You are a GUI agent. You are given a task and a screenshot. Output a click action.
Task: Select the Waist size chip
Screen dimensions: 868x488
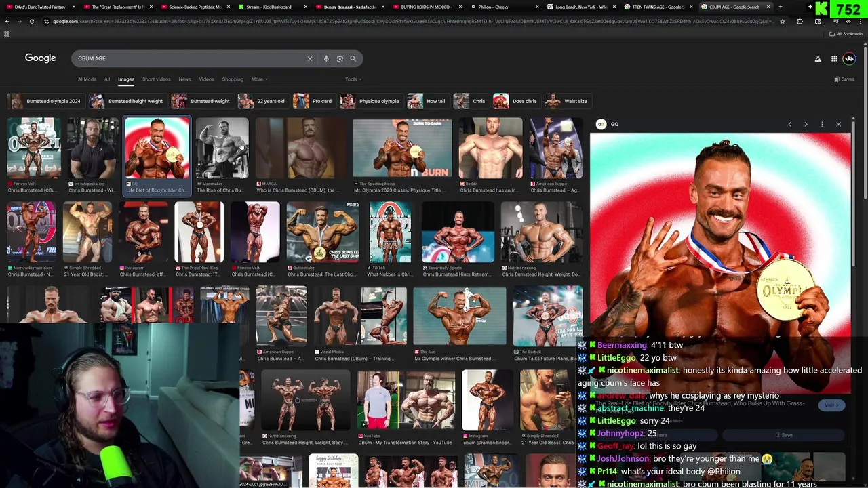(x=568, y=101)
